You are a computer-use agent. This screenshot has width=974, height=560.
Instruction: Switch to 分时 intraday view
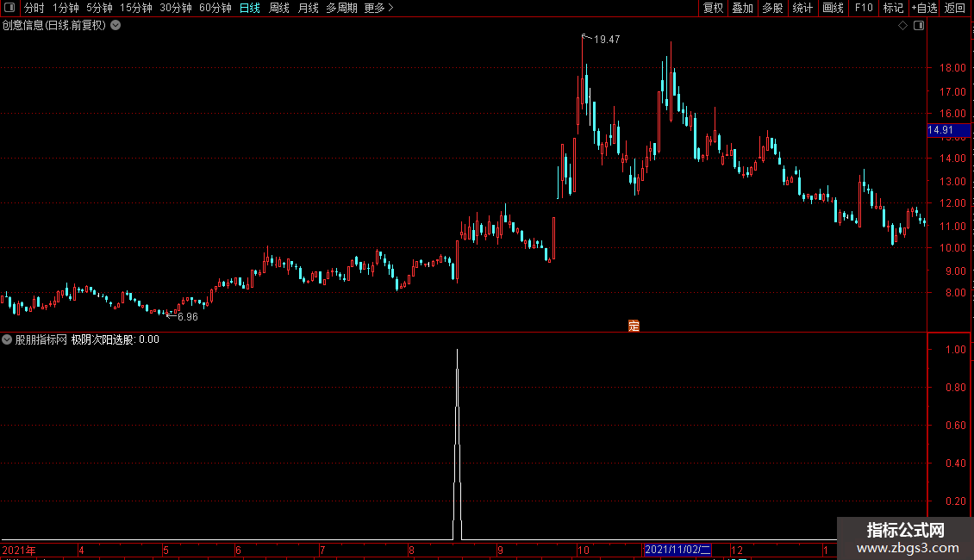coord(34,8)
